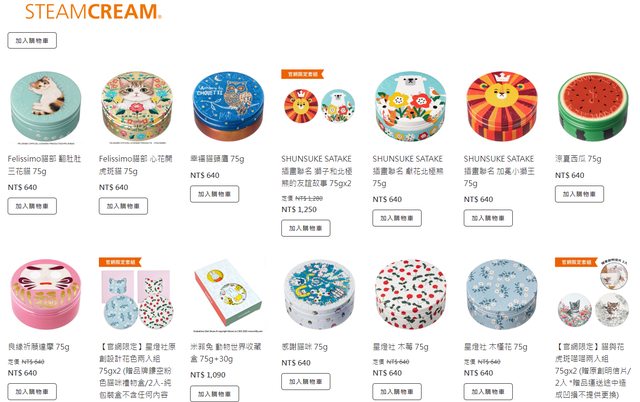
Task: Click orange limited badge on lion-bear set
Action: click(x=302, y=74)
